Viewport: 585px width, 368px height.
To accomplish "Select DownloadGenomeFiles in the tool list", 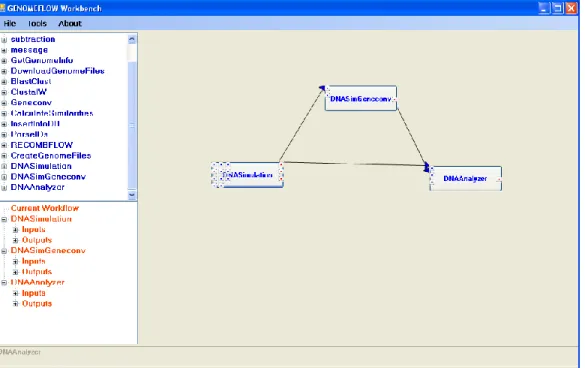I will 57,71.
